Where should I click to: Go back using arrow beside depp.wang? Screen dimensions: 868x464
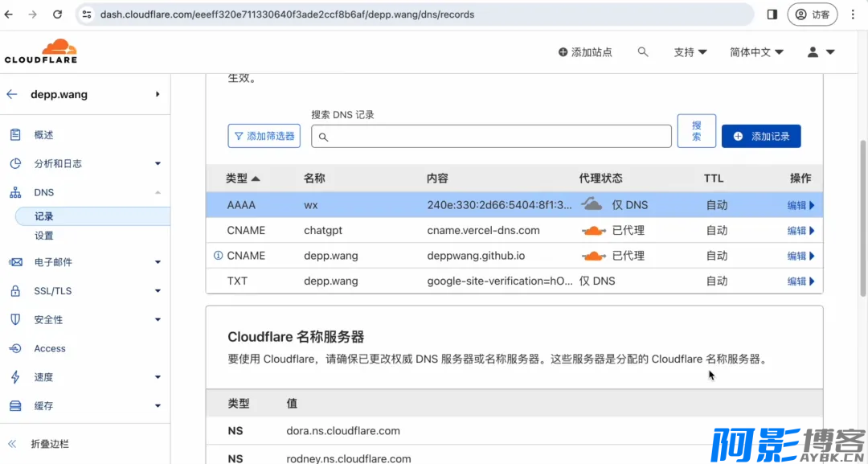[x=11, y=94]
